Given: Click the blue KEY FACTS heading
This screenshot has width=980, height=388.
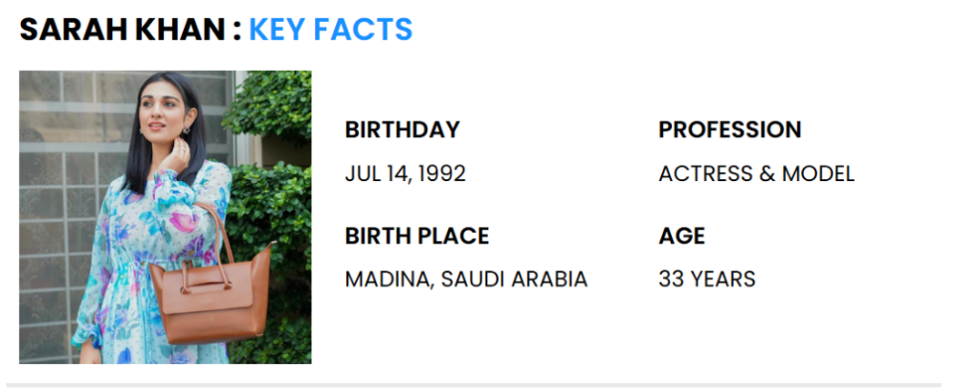Looking at the screenshot, I should click(330, 30).
